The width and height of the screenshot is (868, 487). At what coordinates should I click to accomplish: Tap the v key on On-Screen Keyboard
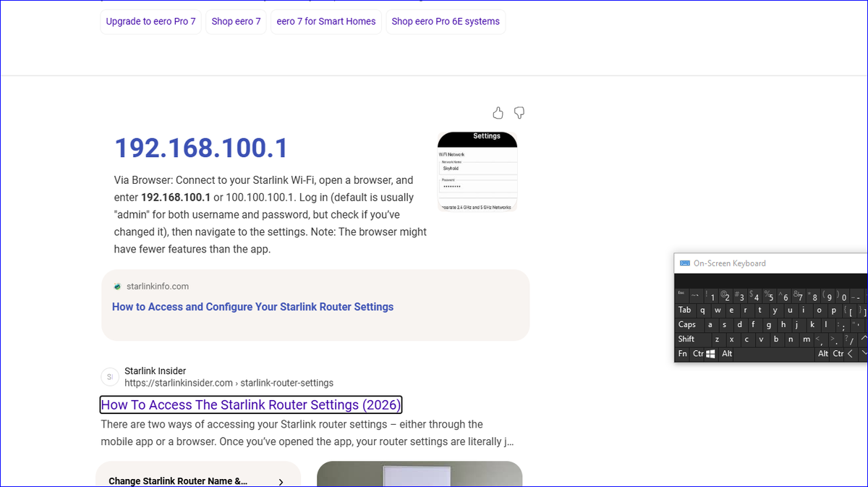pos(762,339)
